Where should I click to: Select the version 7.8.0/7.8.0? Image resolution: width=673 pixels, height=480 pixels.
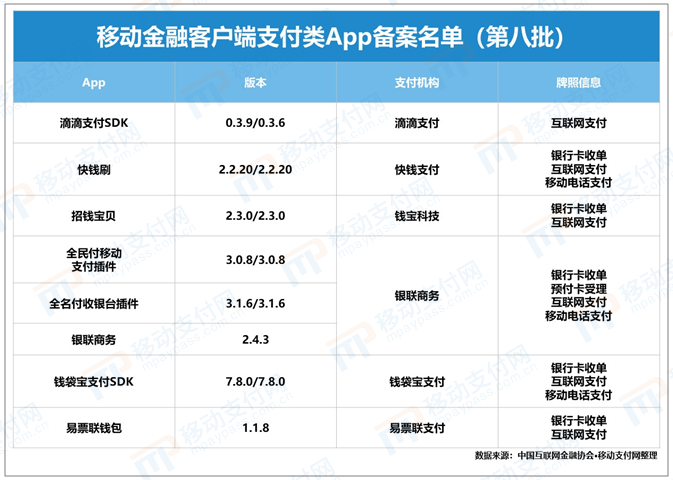pyautogui.click(x=255, y=381)
